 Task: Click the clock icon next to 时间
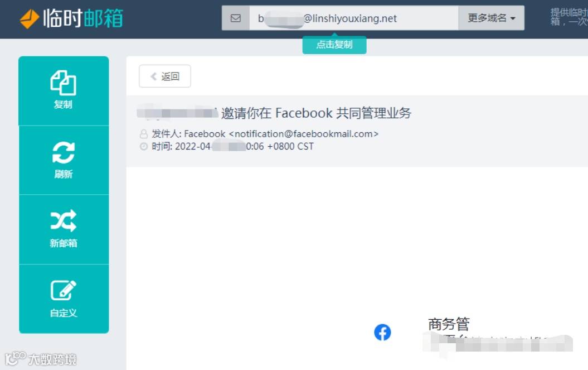(144, 147)
